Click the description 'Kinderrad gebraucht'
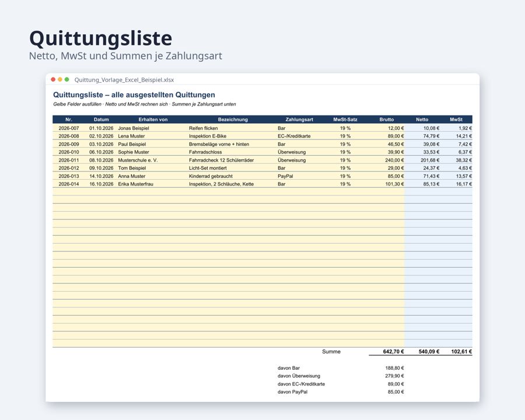This screenshot has width=525, height=420. coord(211,176)
